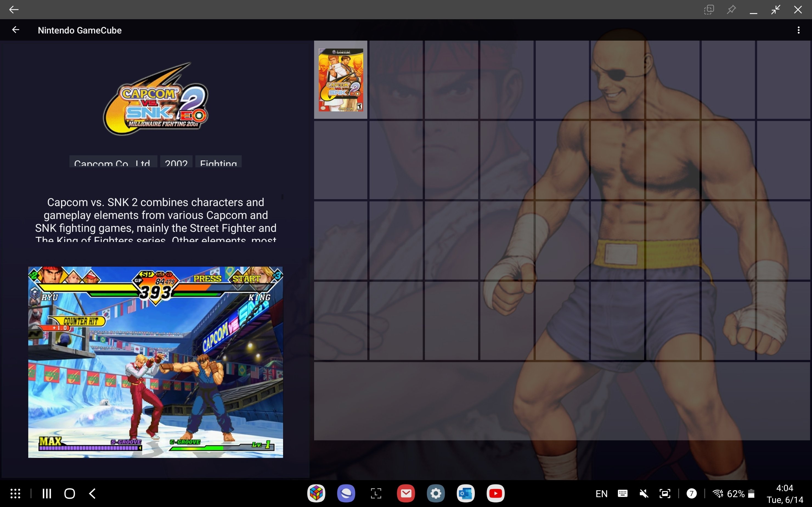Launch YouTube from the taskbar
This screenshot has width=812, height=507.
click(x=495, y=493)
